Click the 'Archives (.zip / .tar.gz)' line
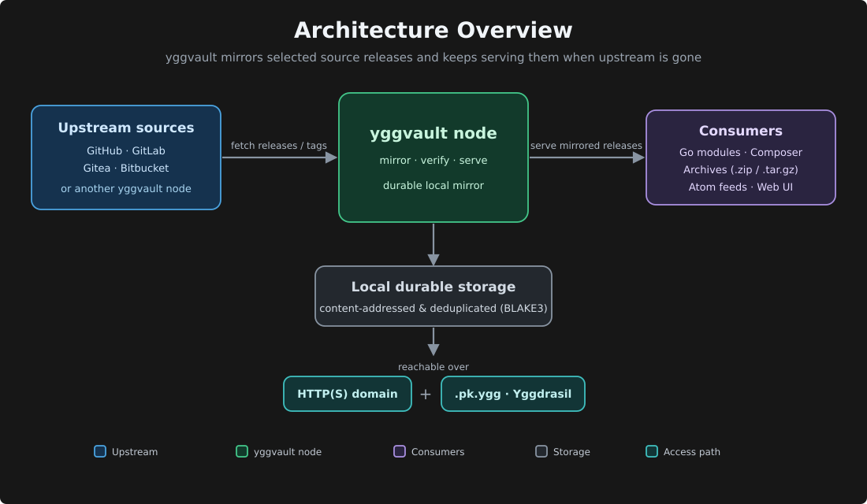867x504 pixels. pos(740,169)
